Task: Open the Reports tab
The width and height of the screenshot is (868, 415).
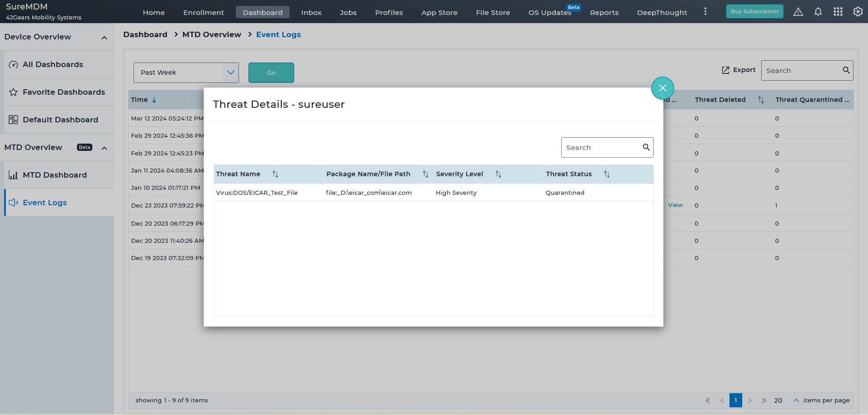Action: coord(604,12)
